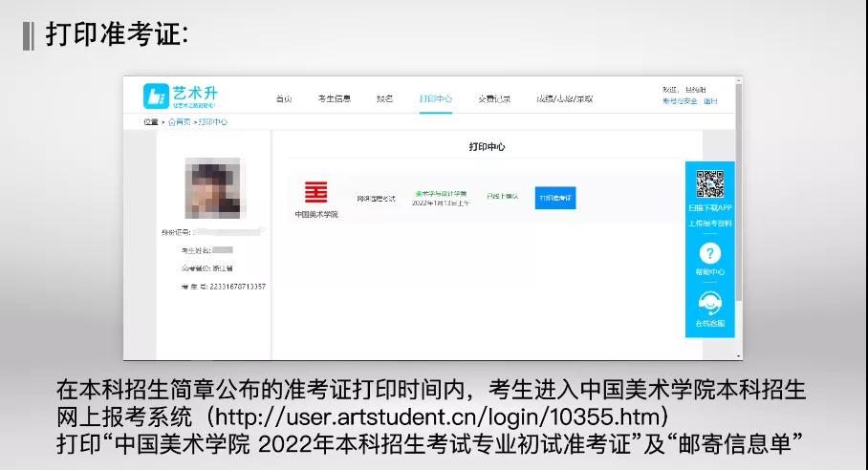Open the 在线客服 headset icon

click(x=709, y=303)
